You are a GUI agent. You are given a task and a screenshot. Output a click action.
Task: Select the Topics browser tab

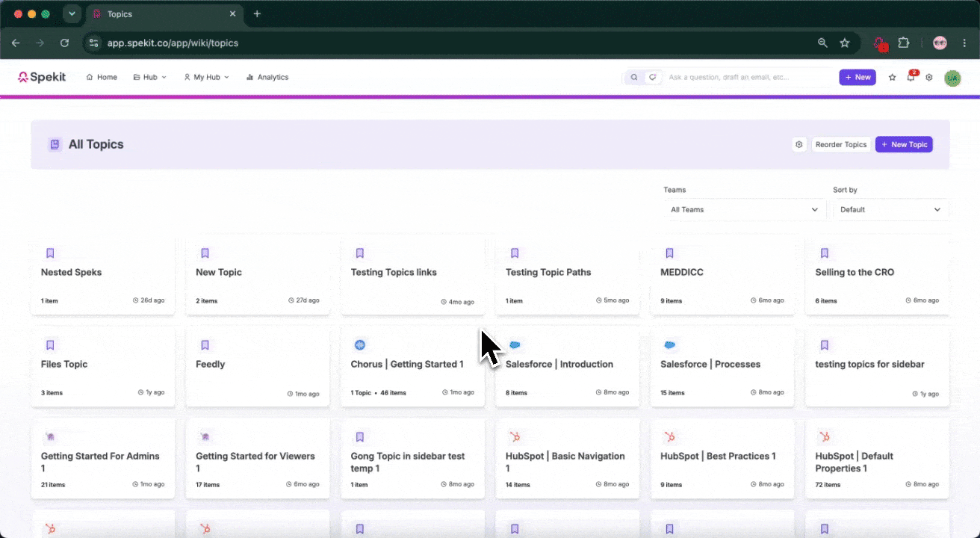tap(163, 14)
